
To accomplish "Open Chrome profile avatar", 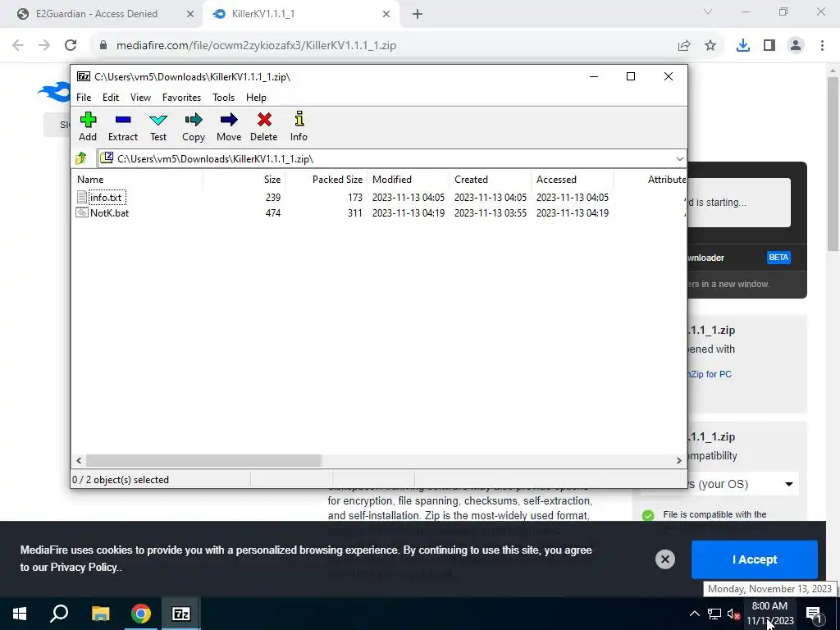I will click(x=796, y=46).
